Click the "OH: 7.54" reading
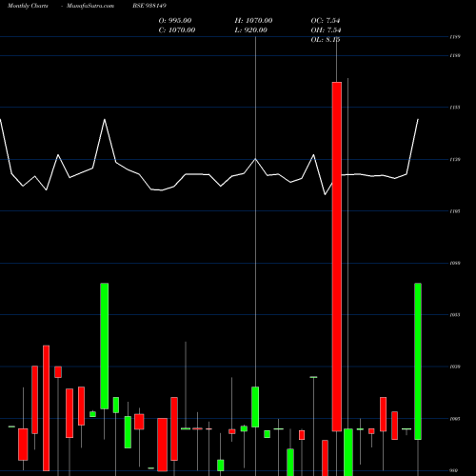 tap(326, 30)
